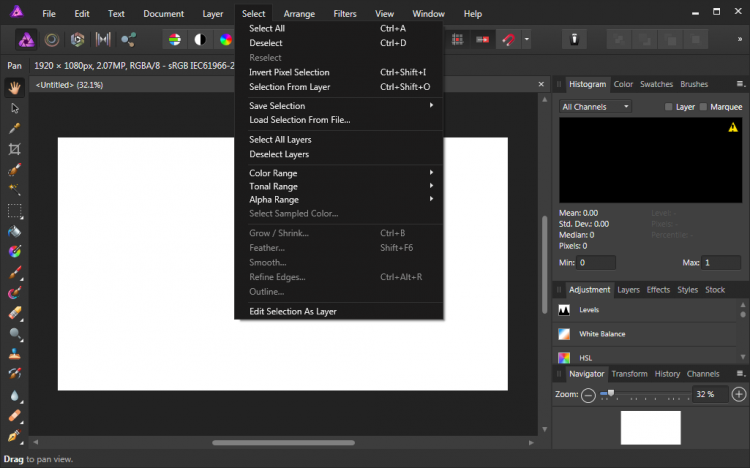This screenshot has height=468, width=750.
Task: Click the zoom out minus button
Action: [588, 395]
